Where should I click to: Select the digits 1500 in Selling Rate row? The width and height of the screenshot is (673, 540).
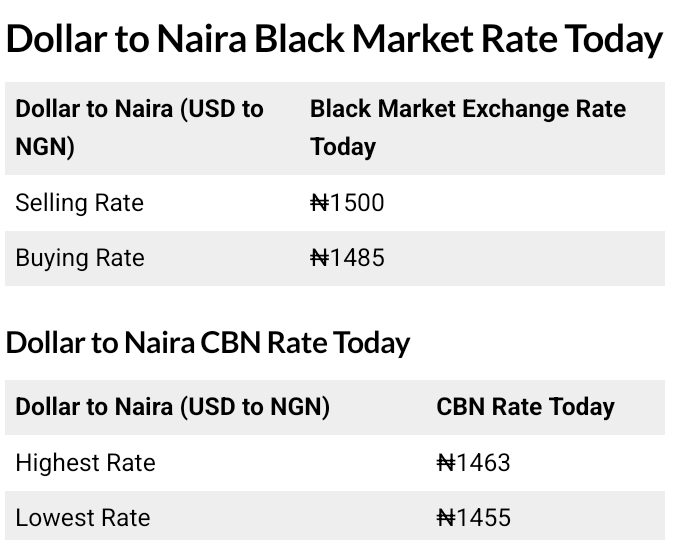357,203
